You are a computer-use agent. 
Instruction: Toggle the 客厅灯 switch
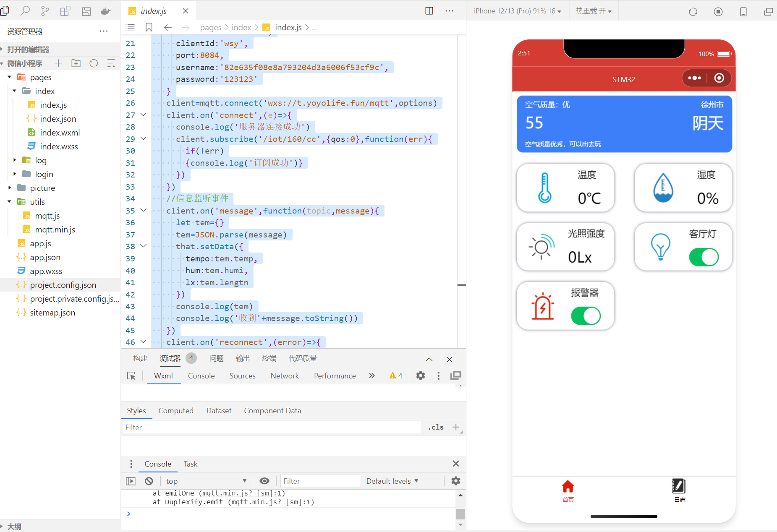[704, 257]
